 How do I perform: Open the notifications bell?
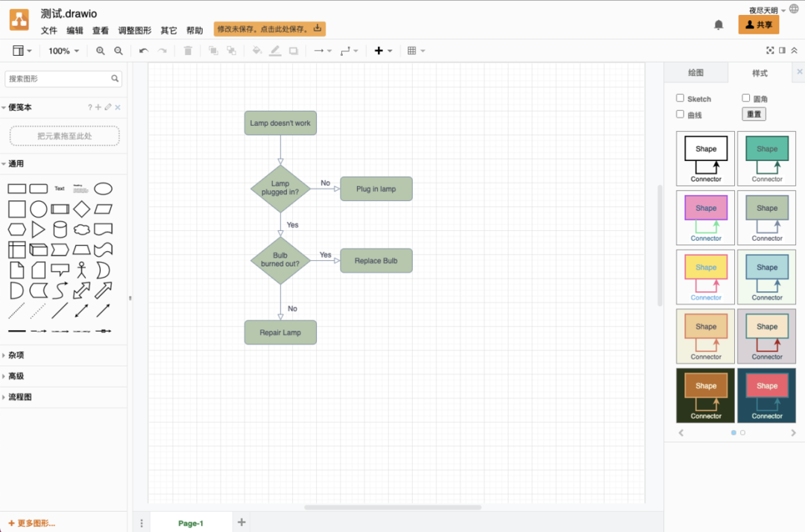point(719,25)
